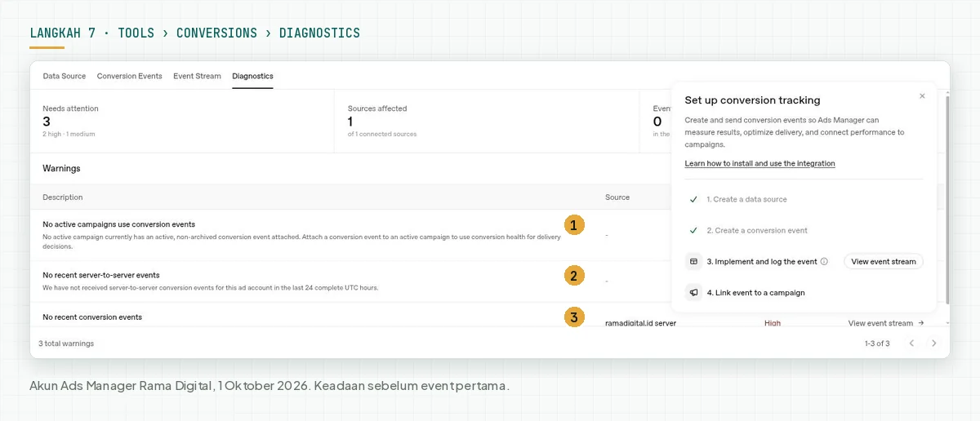Click 3. Implement and log the event
The height and width of the screenshot is (421, 980).
[x=762, y=262]
